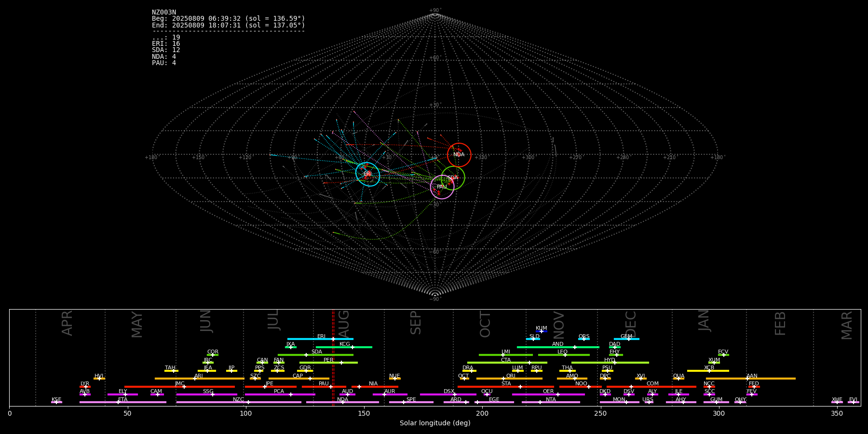Image resolution: width=868 pixels, height=434 pixels.
Task: Click the SDA activity bar label in timeline
Action: [317, 352]
